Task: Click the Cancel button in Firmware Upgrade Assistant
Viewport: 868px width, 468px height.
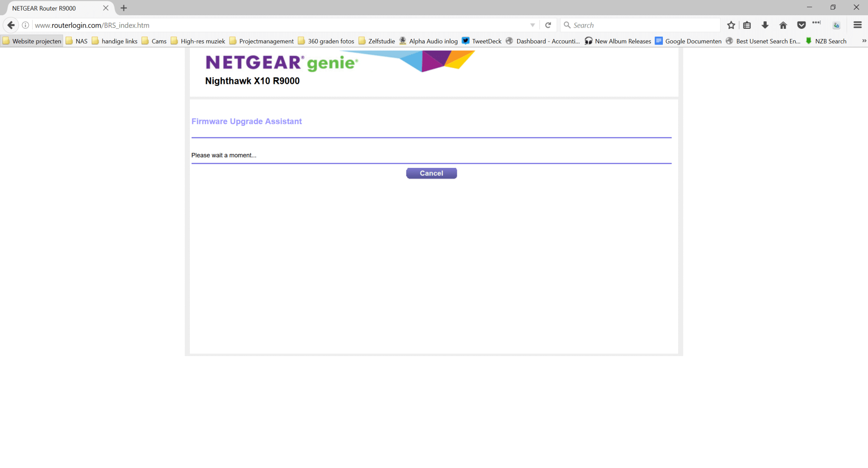Action: [431, 173]
